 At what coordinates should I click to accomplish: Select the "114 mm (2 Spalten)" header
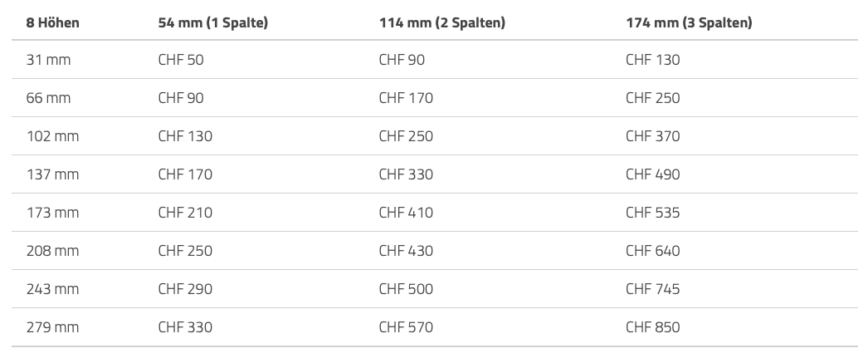pos(441,22)
